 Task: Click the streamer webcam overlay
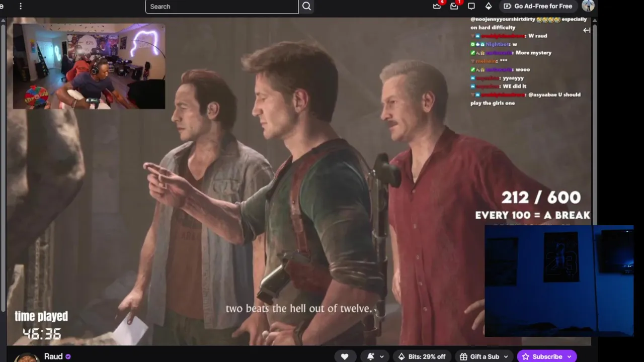(x=89, y=66)
